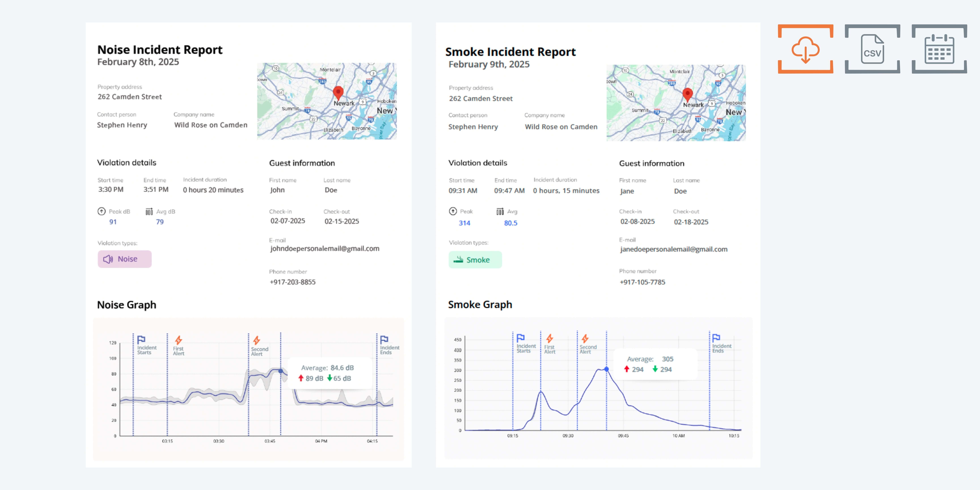Click check-out date 02-15-2025

[x=342, y=221]
